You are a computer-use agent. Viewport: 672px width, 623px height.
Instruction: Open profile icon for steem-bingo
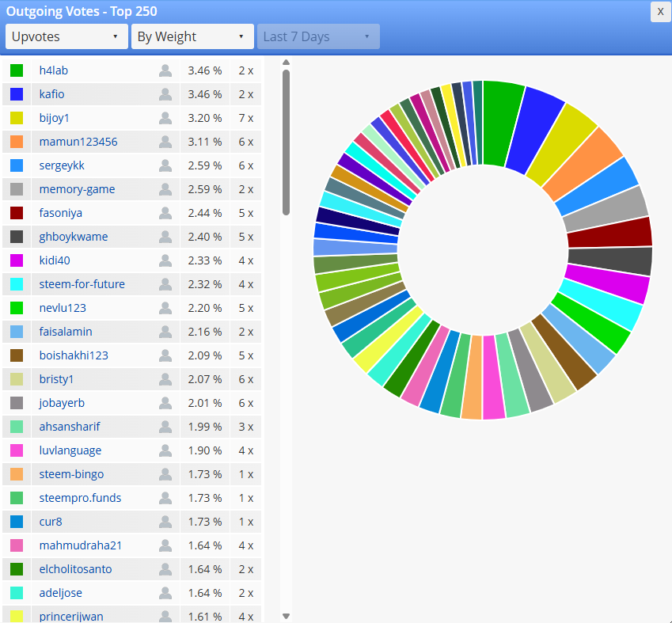pyautogui.click(x=165, y=474)
